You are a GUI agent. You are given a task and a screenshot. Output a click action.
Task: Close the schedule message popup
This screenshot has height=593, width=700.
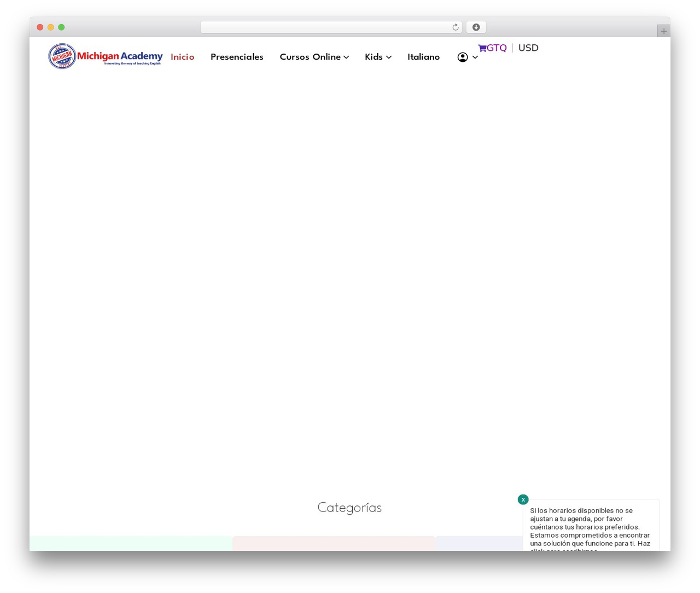pyautogui.click(x=523, y=499)
